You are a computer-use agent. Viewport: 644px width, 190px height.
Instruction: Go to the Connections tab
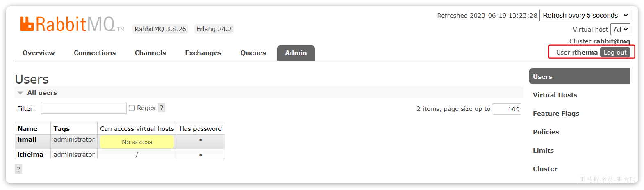click(95, 53)
